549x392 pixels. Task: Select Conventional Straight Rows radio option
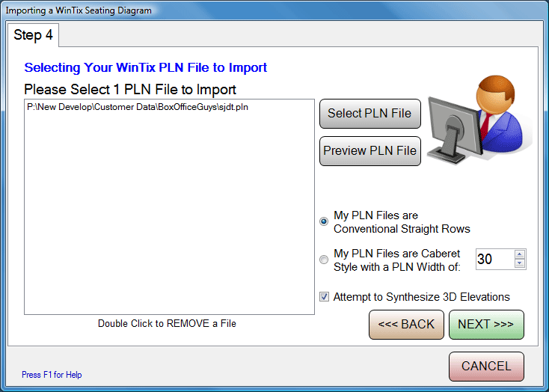pyautogui.click(x=324, y=221)
